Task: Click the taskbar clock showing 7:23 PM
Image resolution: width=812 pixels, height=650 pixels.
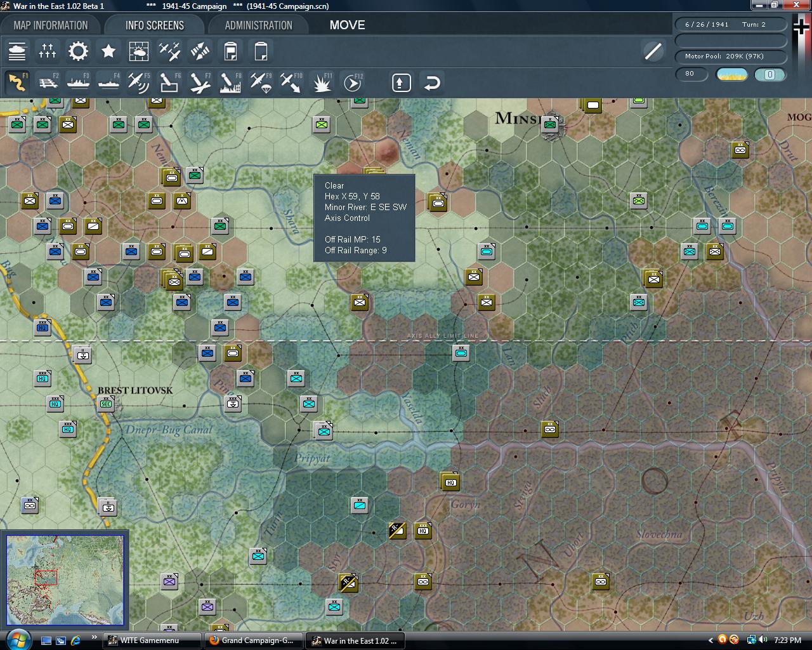Action: point(787,640)
